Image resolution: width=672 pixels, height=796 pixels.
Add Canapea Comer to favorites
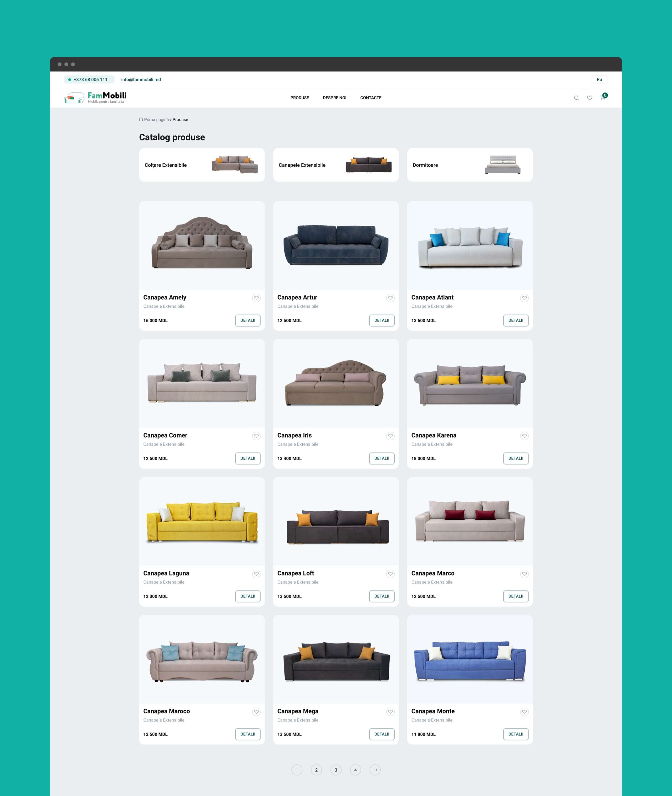[256, 436]
